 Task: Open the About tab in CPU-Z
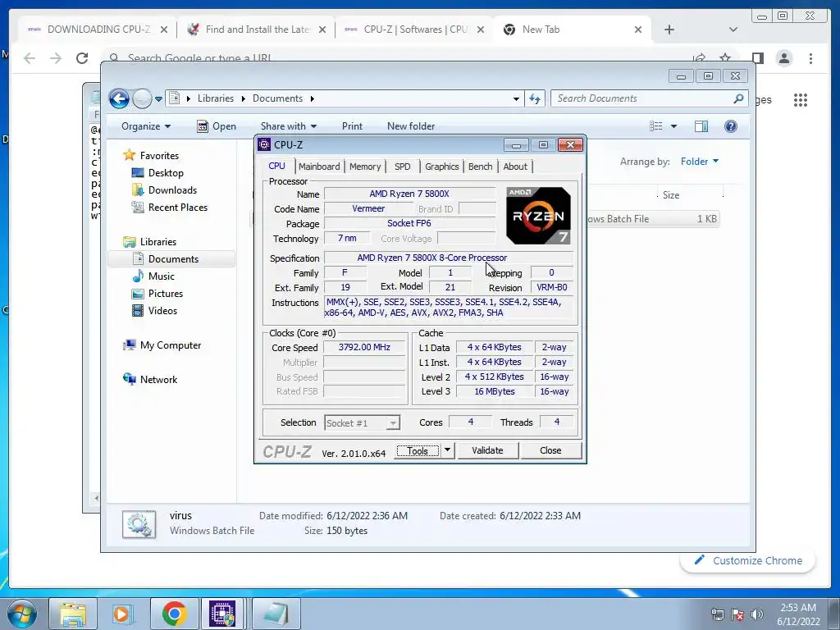point(515,167)
